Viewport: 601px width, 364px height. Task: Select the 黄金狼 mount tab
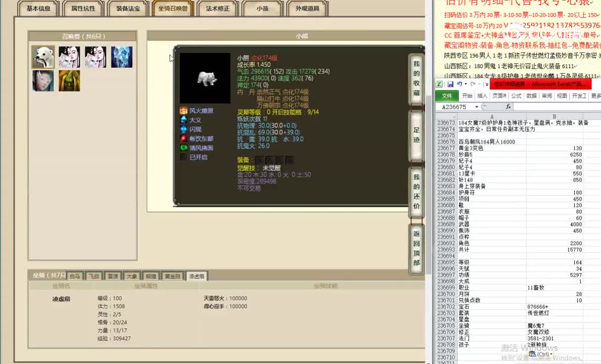[x=173, y=276]
